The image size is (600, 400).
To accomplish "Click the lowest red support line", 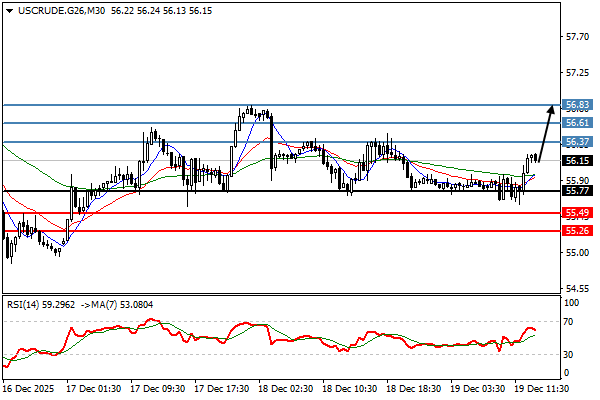I will [280, 230].
